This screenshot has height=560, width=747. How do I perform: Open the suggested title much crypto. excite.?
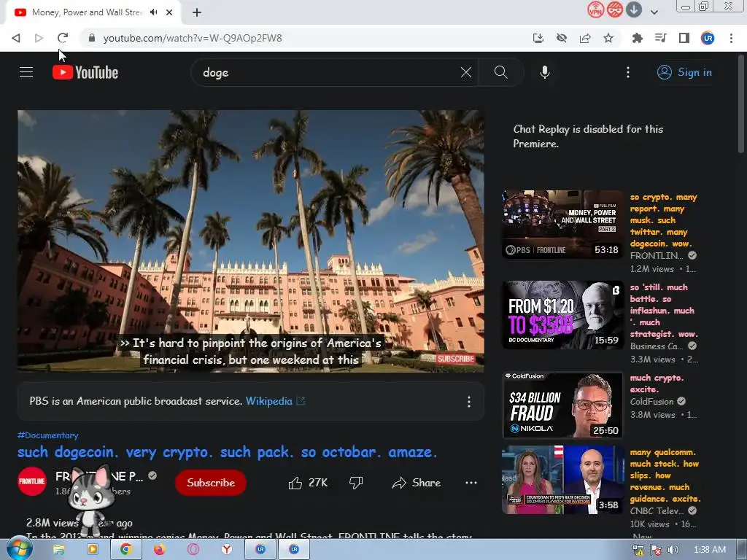[x=657, y=384]
